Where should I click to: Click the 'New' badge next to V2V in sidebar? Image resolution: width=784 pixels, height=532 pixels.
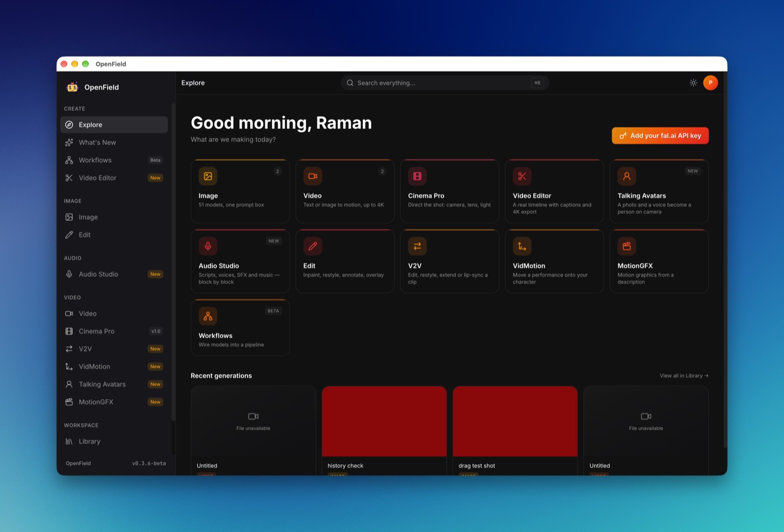[x=155, y=349]
